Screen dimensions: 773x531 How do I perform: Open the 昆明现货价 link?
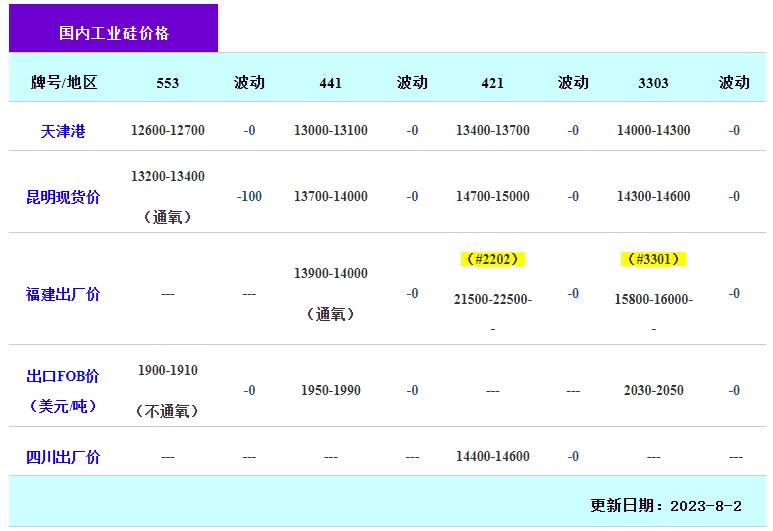pyautogui.click(x=63, y=197)
